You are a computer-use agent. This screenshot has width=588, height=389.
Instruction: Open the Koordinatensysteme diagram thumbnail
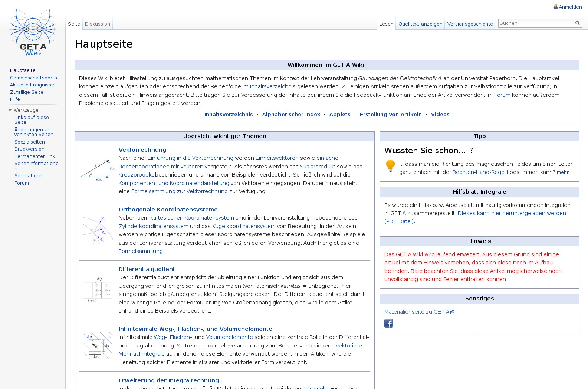click(98, 230)
